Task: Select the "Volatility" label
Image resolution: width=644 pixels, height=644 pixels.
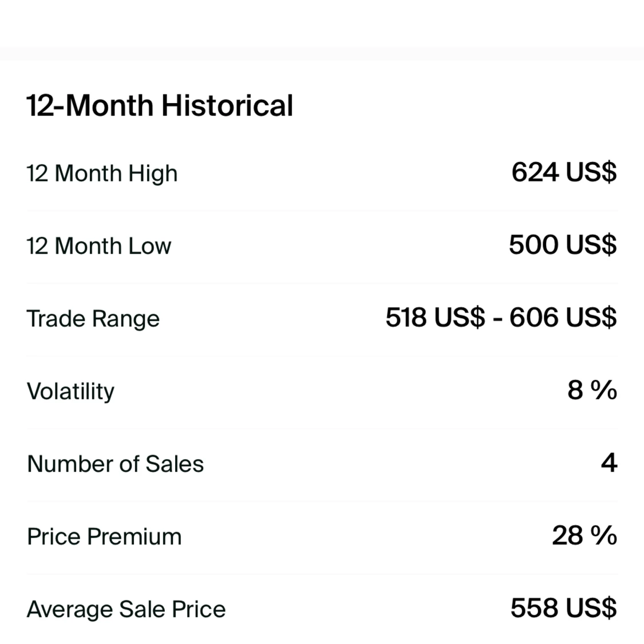Action: pyautogui.click(x=70, y=391)
